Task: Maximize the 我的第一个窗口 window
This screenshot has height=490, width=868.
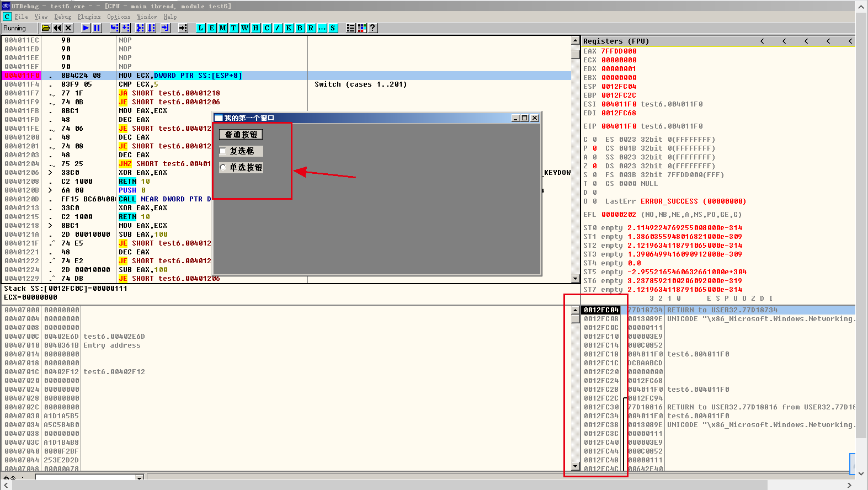Action: coord(524,118)
